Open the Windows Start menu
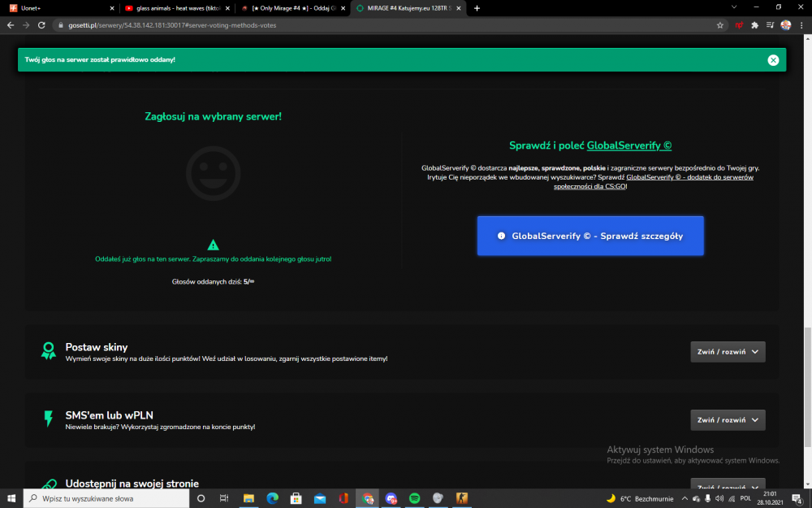812x508 pixels. (11, 498)
